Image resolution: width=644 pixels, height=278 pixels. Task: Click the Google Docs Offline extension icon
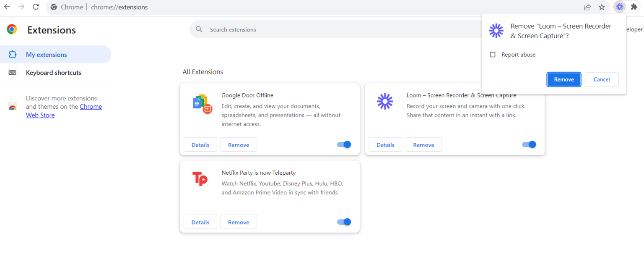202,104
